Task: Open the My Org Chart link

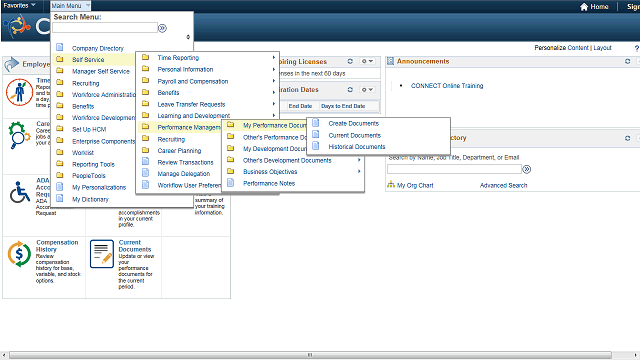Action: pos(415,185)
